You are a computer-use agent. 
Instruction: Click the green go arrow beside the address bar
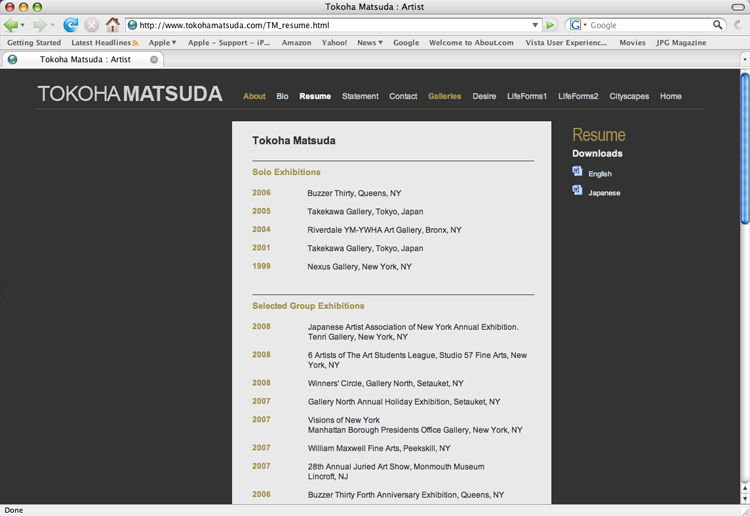[x=551, y=25]
